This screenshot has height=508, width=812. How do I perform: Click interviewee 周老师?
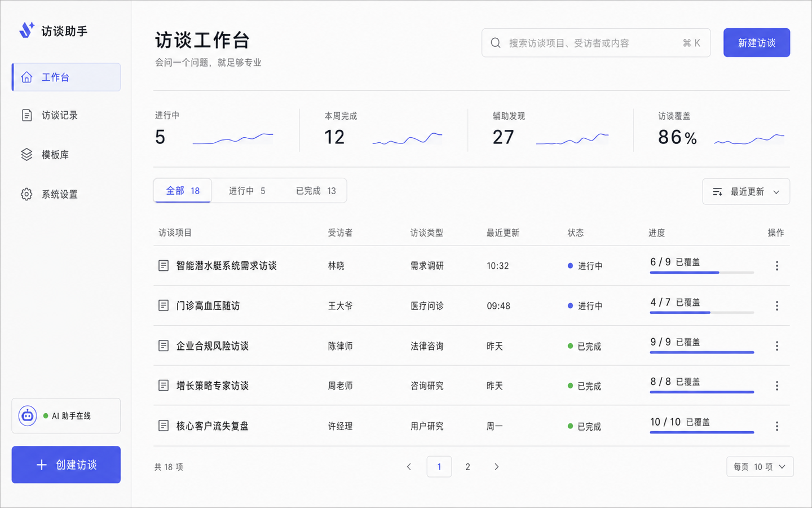coord(341,386)
